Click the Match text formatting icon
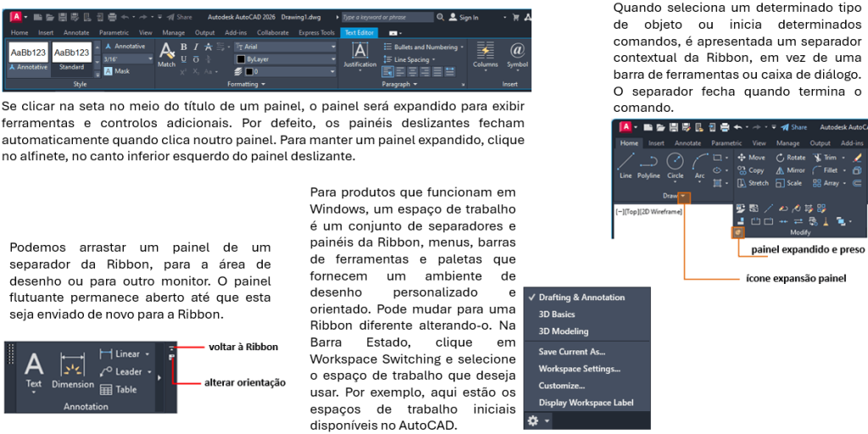The image size is (868, 434). [x=167, y=54]
